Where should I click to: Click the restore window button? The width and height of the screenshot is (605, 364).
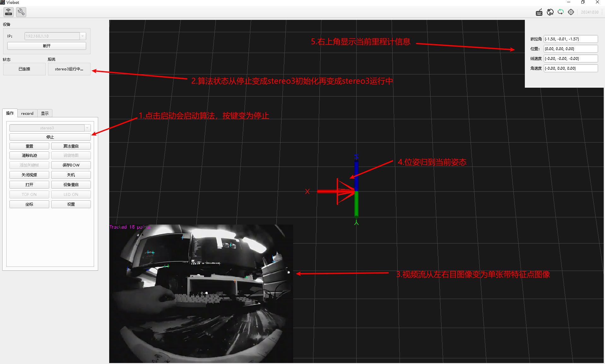[x=583, y=2]
